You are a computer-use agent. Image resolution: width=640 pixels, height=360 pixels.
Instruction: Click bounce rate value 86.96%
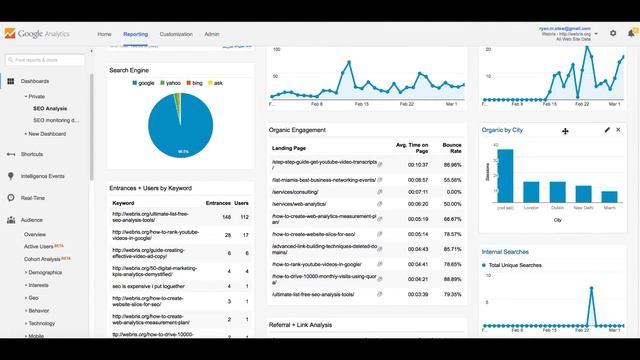coord(452,165)
